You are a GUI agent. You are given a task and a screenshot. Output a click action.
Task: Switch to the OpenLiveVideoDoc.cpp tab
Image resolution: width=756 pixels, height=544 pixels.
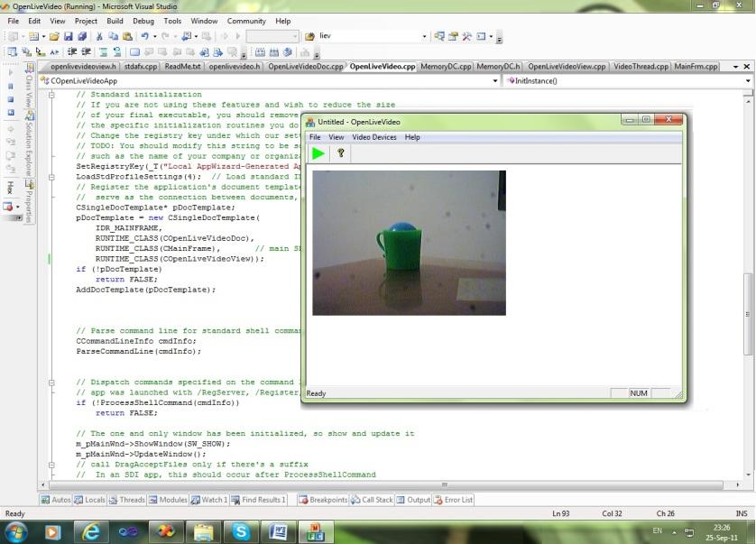306,67
